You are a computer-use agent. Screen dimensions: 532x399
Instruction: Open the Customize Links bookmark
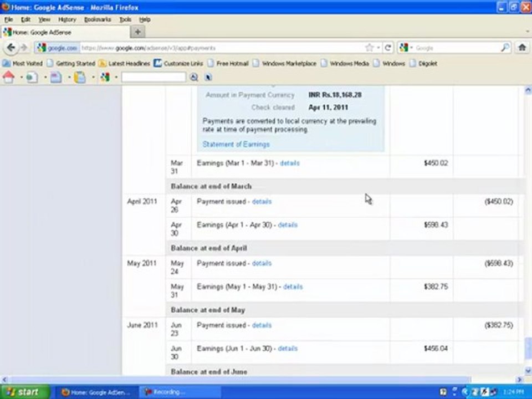pos(178,63)
